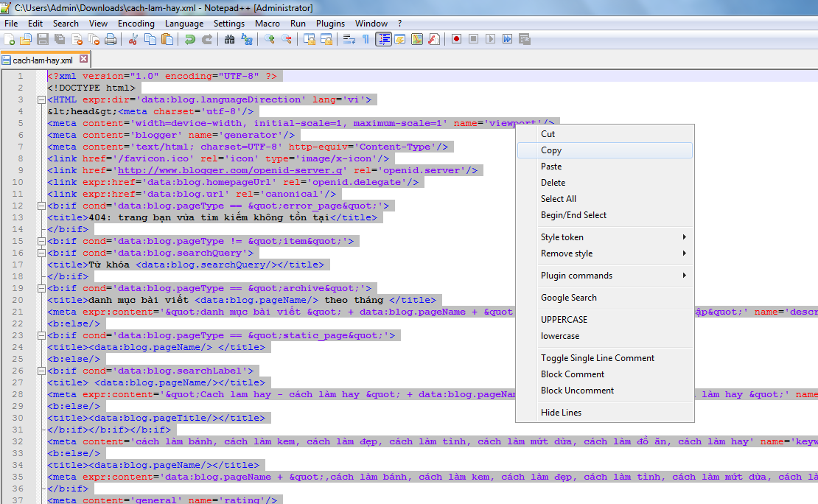
Task: Click the Paste clipboard toolbar icon
Action: [x=167, y=39]
